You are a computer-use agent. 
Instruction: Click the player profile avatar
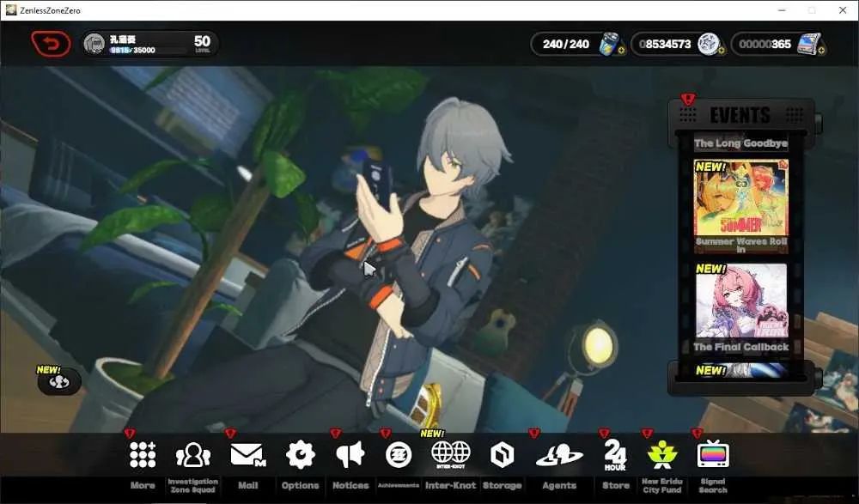tap(94, 44)
